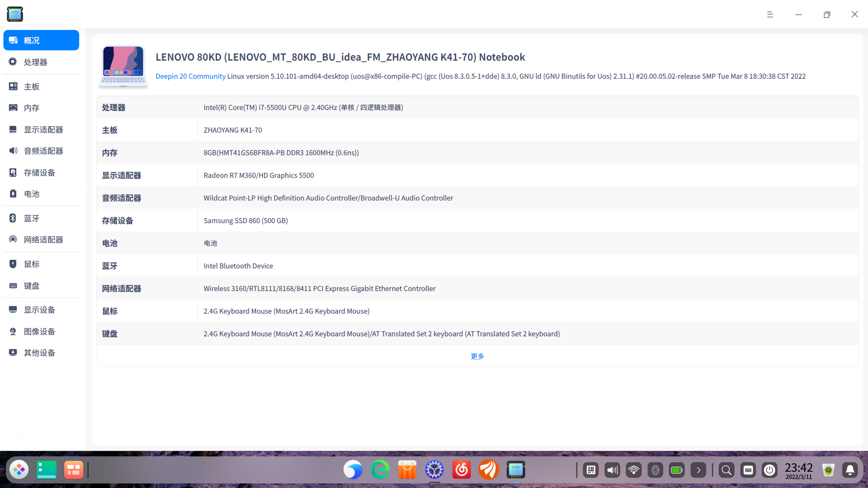This screenshot has width=868, height=488.
Task: Launch Microsoft Edge from the dock
Action: coord(380,470)
